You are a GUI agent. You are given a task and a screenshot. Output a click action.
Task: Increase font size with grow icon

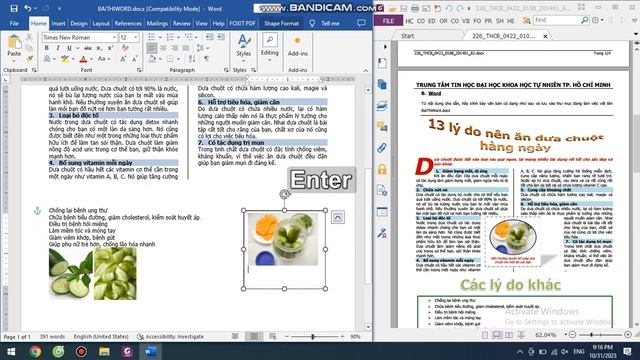coord(123,59)
